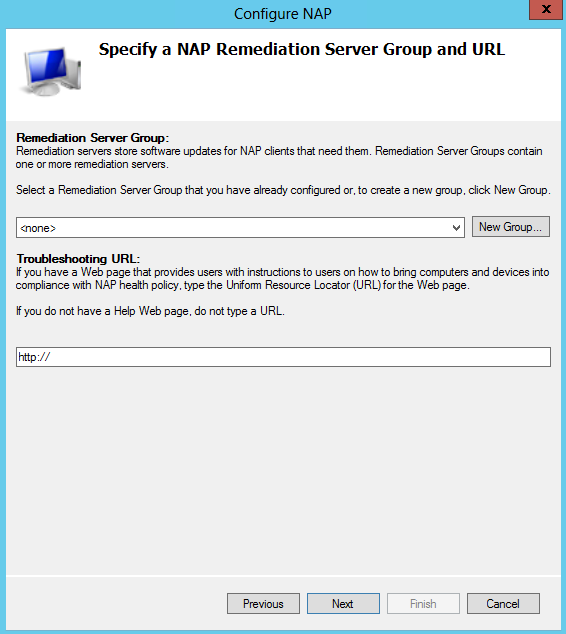Click the computer monitor wizard icon

pos(51,72)
